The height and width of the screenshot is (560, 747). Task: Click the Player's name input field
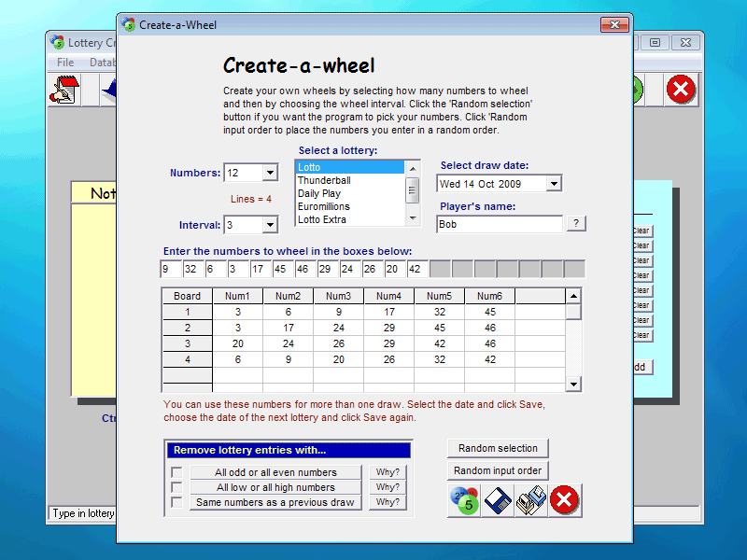coord(499,224)
